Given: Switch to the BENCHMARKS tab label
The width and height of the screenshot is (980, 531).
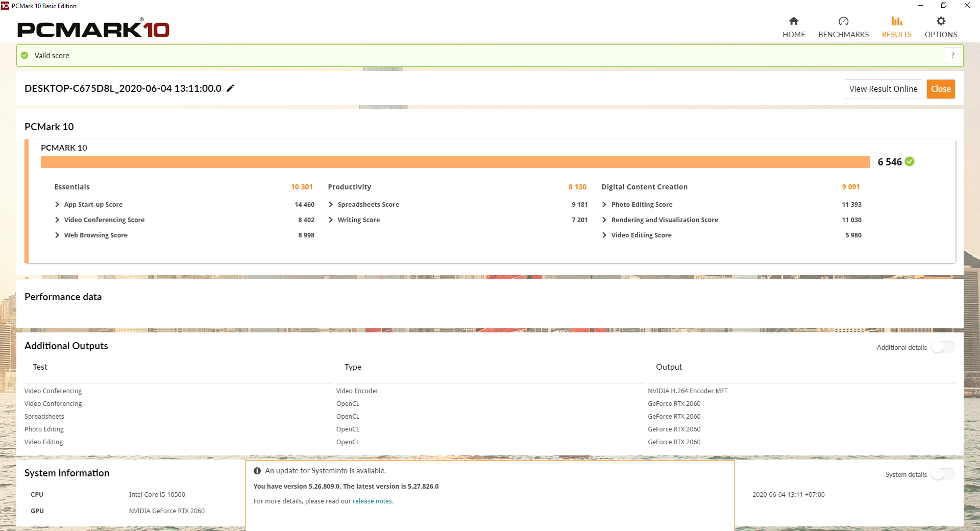Looking at the screenshot, I should click(x=843, y=35).
